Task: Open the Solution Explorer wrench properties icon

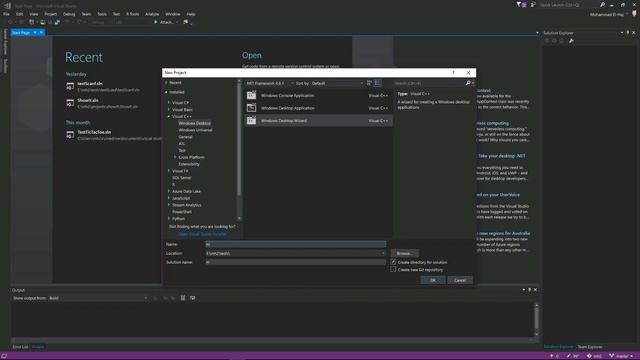Action: pos(571,41)
